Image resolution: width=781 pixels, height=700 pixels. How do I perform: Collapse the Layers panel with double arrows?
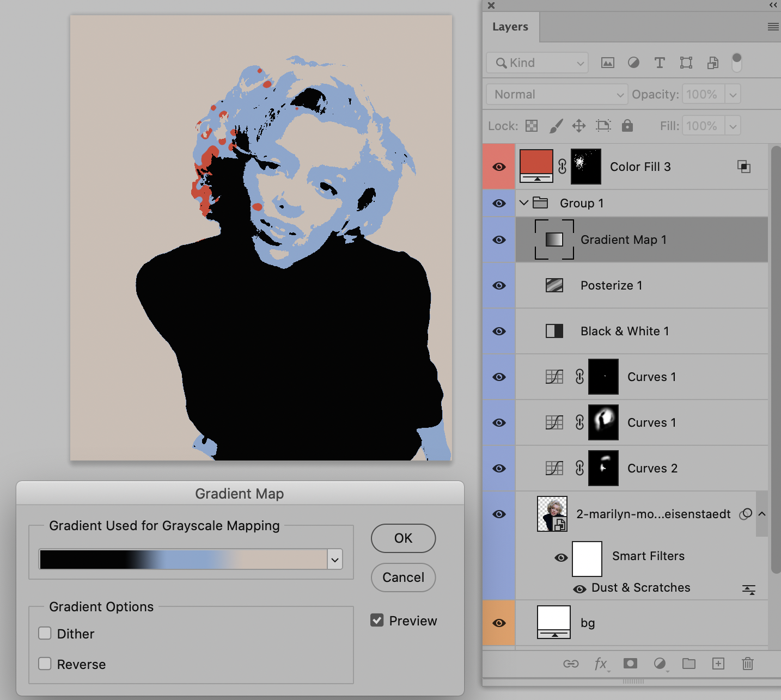click(x=773, y=5)
